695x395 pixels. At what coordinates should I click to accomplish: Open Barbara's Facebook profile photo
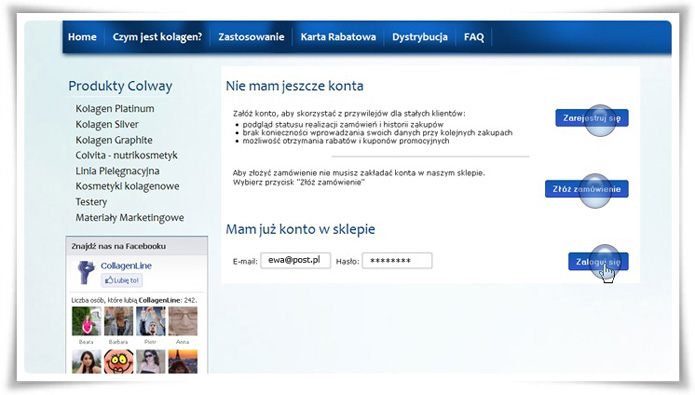[x=118, y=321]
